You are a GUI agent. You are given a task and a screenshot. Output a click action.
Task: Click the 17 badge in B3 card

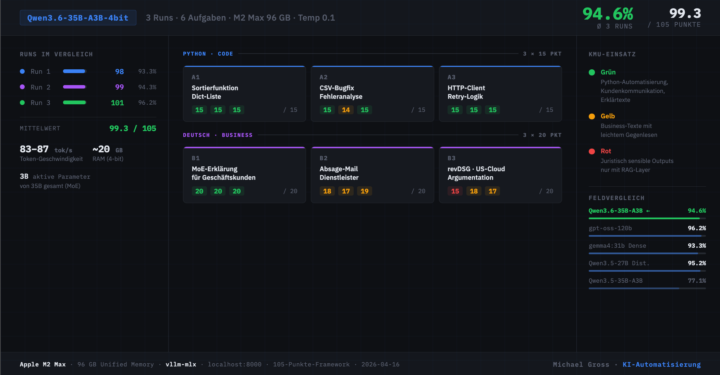coord(493,191)
